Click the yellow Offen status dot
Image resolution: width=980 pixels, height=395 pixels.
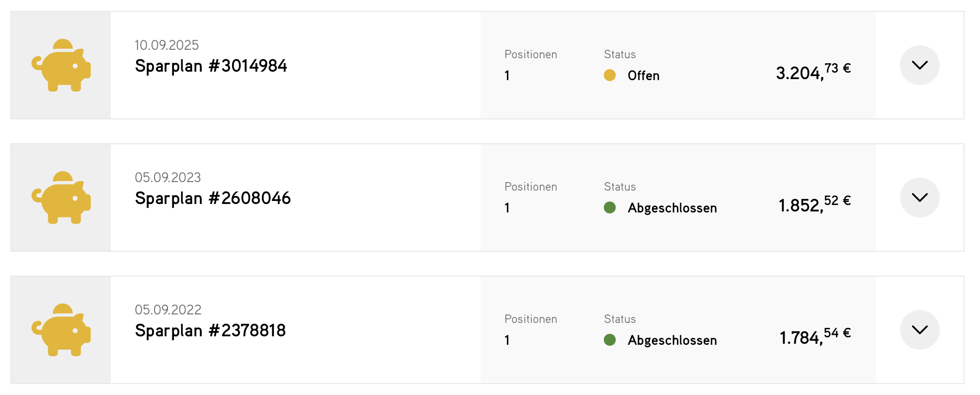(x=610, y=75)
